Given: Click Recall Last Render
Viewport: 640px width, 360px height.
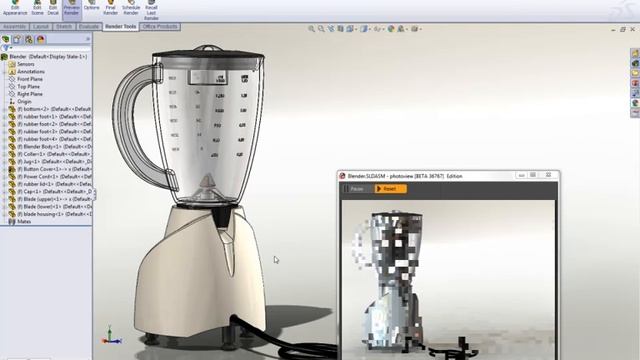Looking at the screenshot, I should (x=151, y=10).
